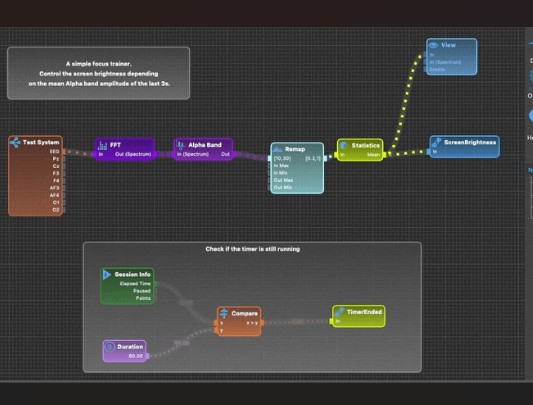Click Session Info's Paused output
Screen dimensions: 533x405
point(142,291)
